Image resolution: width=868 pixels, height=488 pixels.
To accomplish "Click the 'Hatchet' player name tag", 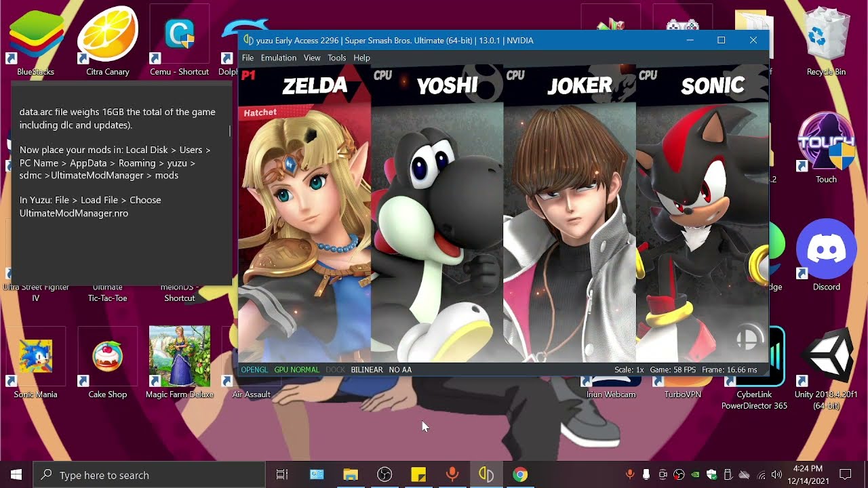I will (260, 113).
